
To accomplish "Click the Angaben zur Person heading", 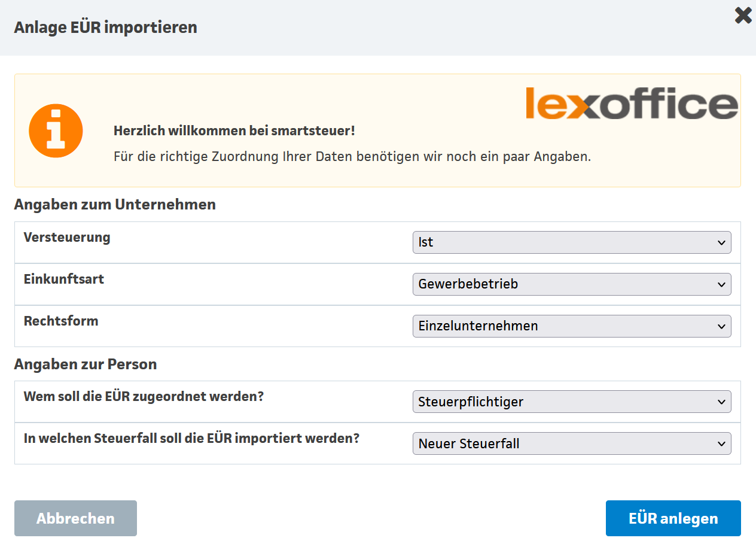I will tap(86, 364).
